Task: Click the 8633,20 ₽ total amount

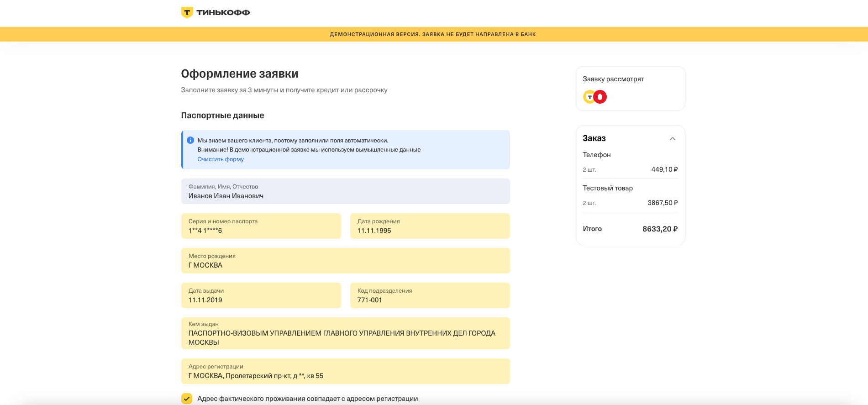Action: (x=660, y=229)
